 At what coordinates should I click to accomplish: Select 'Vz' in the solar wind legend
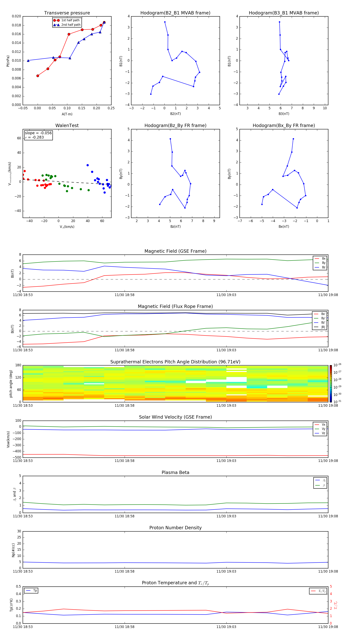(320, 433)
